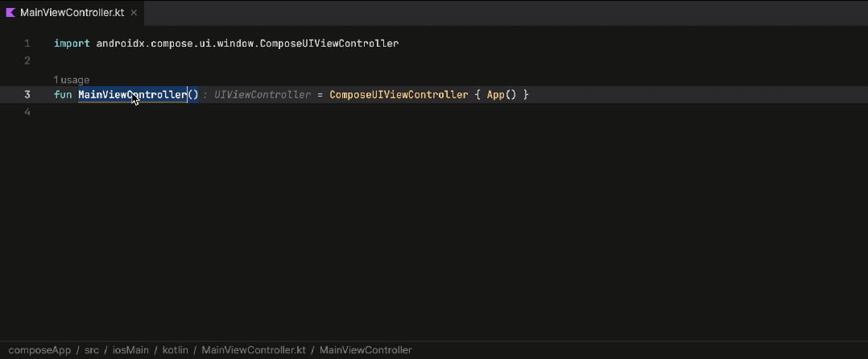The height and width of the screenshot is (359, 868).
Task: Select the MainViewController.kt editor tab
Action: coord(72,13)
